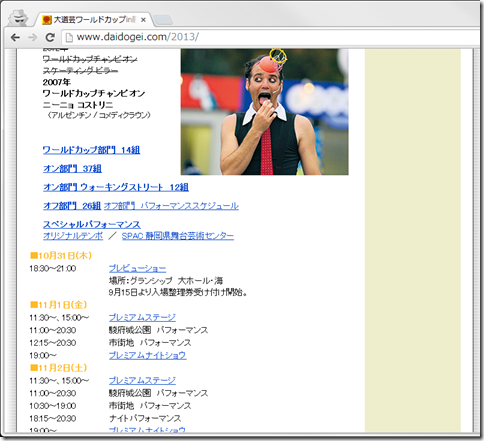This screenshot has width=484, height=441.
Task: Click the 10月31日(木) date heading
Action: pos(61,256)
